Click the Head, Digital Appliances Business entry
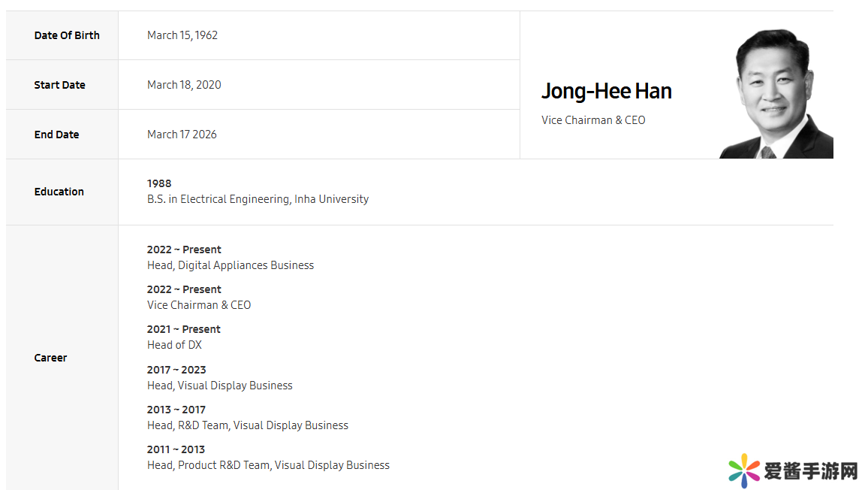868x490 pixels. pyautogui.click(x=231, y=265)
